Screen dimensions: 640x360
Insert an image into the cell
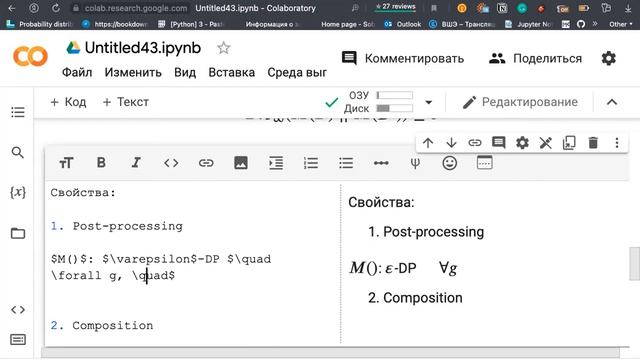click(241, 163)
